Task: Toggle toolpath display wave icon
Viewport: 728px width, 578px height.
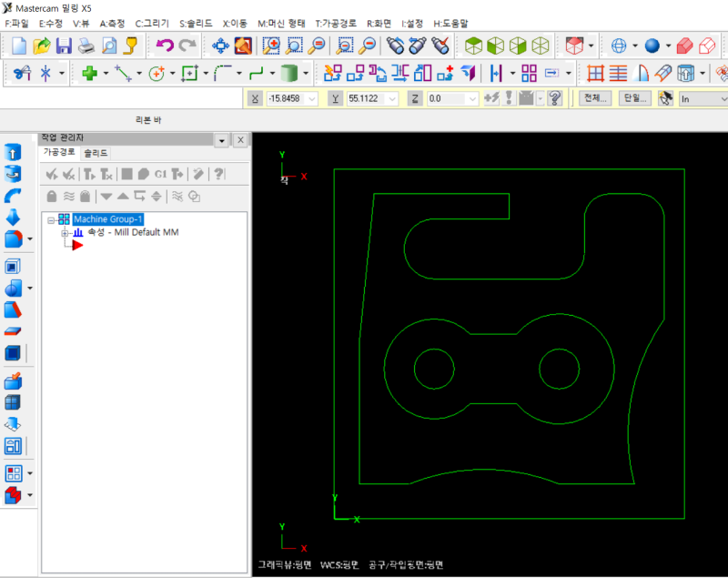Action: 69,196
